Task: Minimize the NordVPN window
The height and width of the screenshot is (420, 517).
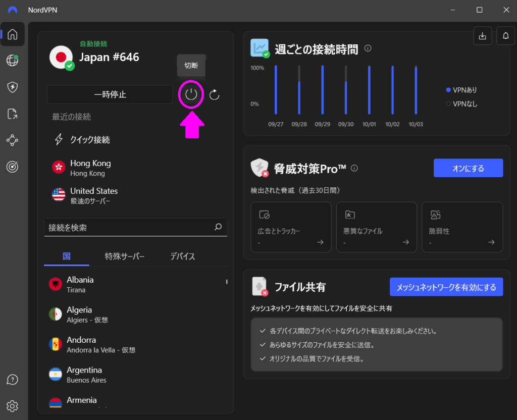Action: 453,10
